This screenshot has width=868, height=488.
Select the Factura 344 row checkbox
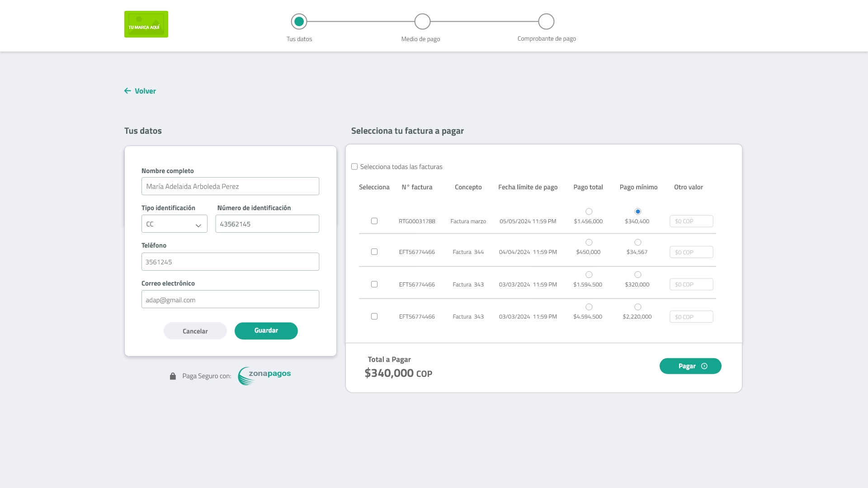(374, 252)
